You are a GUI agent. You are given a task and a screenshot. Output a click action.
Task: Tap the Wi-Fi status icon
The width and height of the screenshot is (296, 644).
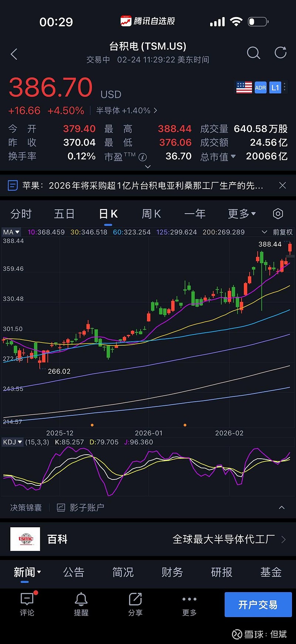click(x=236, y=21)
